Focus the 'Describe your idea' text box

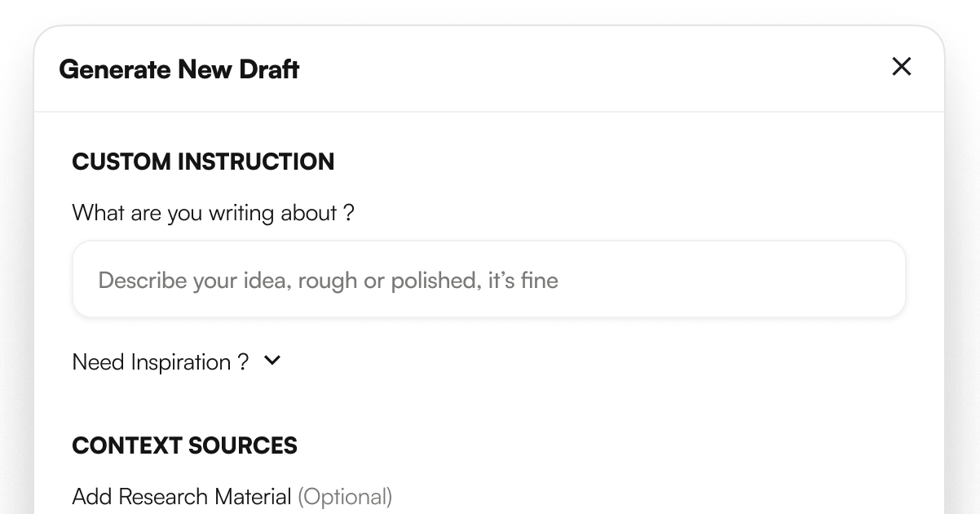(489, 279)
